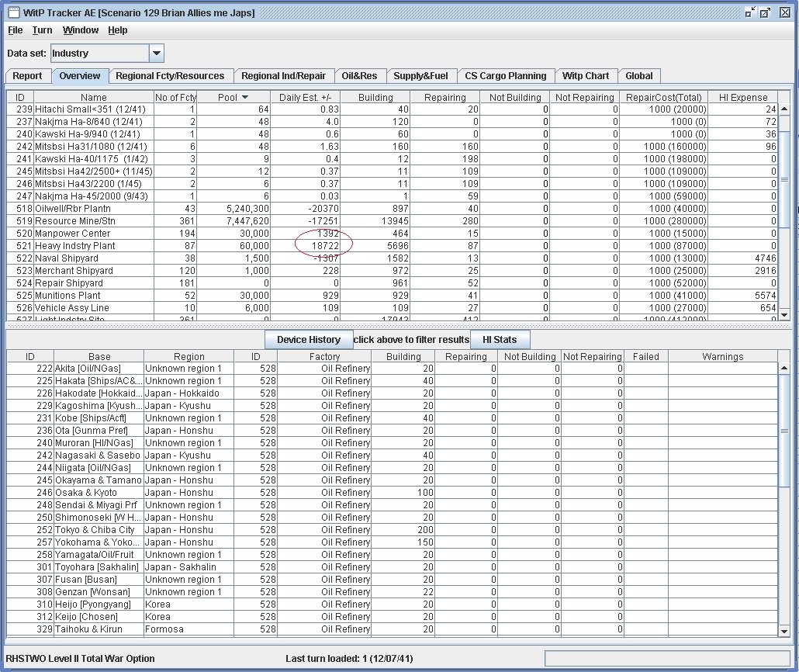Switch to the Oil&Res tab
Screen dimensions: 799x672
point(359,76)
